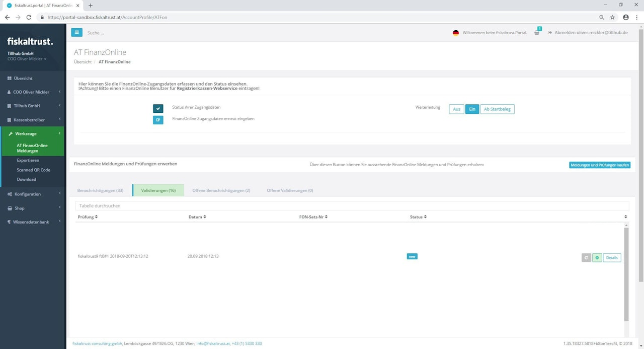
Task: Click the Übersicht breadcrumb link
Action: click(x=83, y=62)
